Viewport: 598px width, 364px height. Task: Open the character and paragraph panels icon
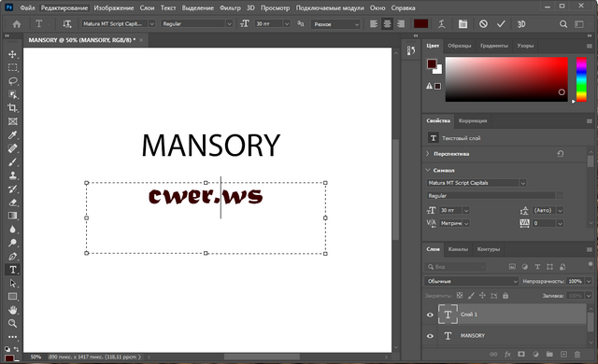tap(463, 24)
